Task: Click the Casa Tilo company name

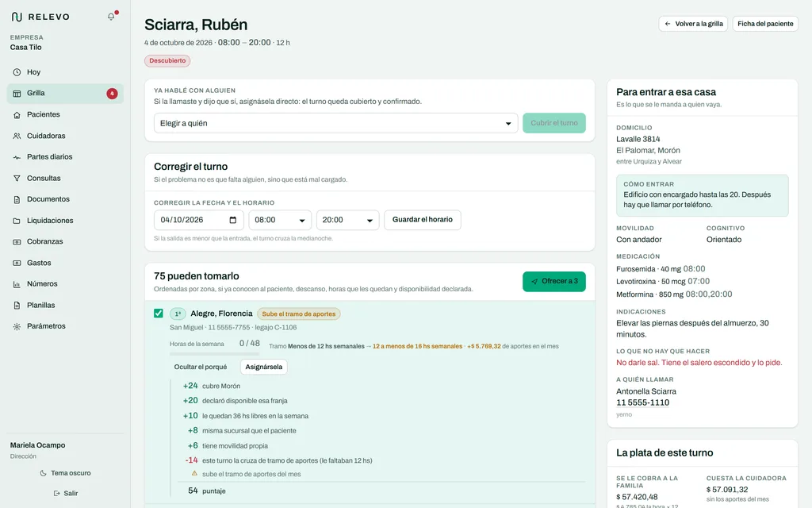Action: click(x=26, y=47)
